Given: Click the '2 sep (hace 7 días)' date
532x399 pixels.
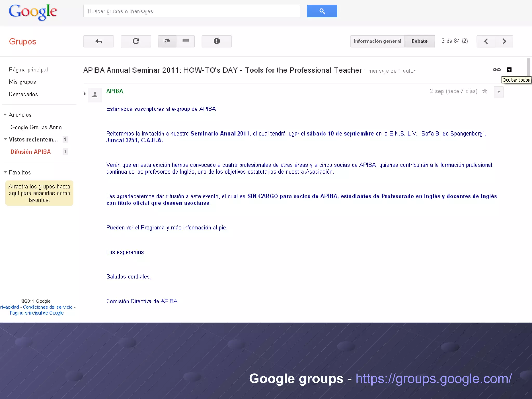Looking at the screenshot, I should [x=454, y=91].
